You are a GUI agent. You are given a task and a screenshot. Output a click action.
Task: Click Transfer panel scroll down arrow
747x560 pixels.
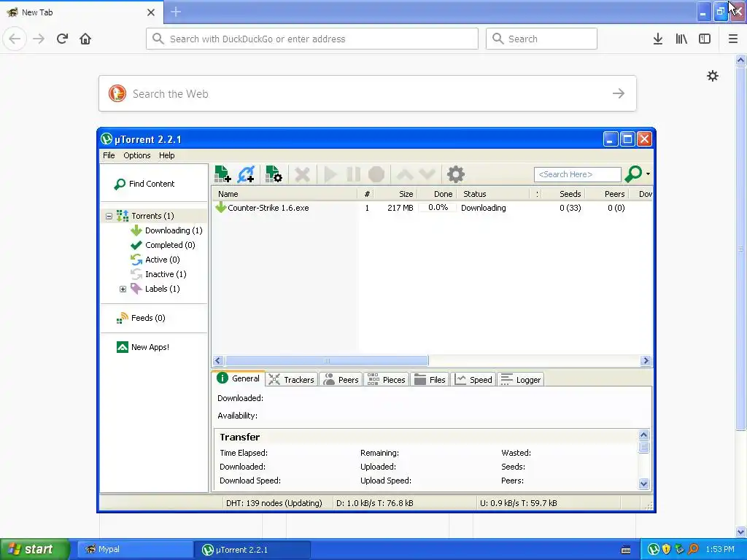643,484
